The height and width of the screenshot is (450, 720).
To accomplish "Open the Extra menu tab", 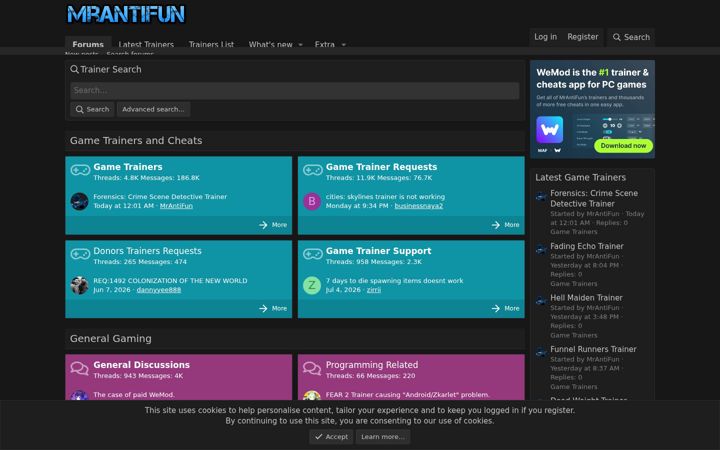I will click(x=325, y=44).
